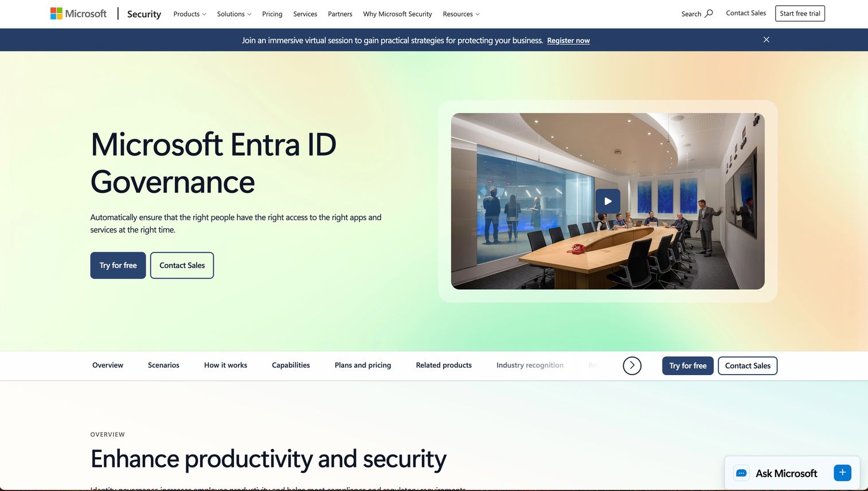Viewport: 868px width, 491px height.
Task: Follow the Register now link
Action: [x=568, y=41]
